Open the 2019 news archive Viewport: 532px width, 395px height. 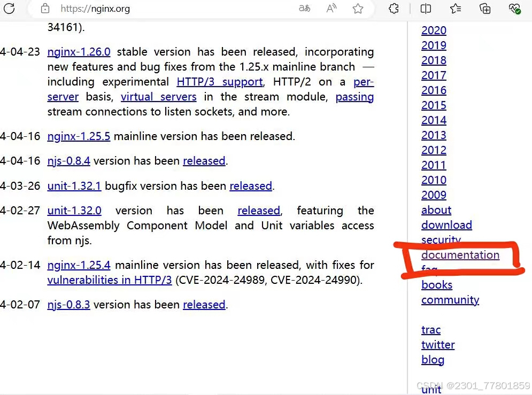pyautogui.click(x=434, y=45)
